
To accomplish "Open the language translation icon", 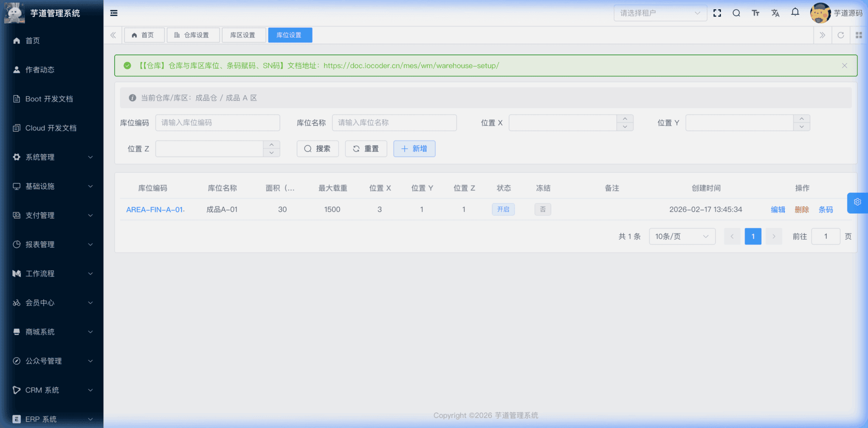I will coord(775,13).
